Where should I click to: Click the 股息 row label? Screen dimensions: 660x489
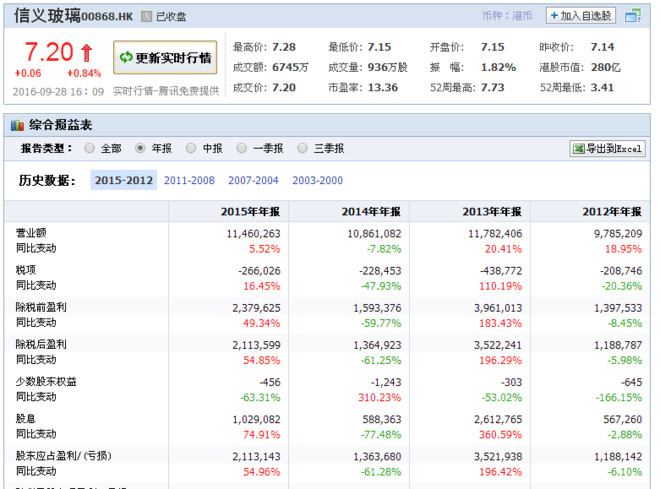click(26, 418)
